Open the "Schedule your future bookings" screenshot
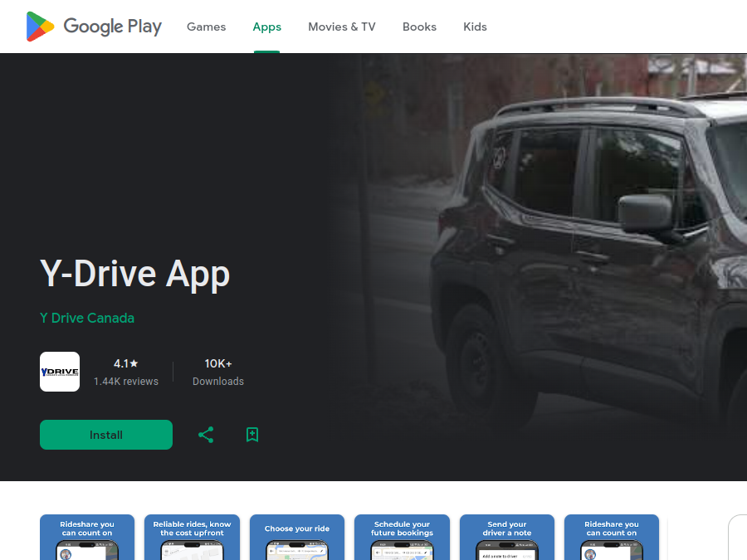 click(402, 537)
